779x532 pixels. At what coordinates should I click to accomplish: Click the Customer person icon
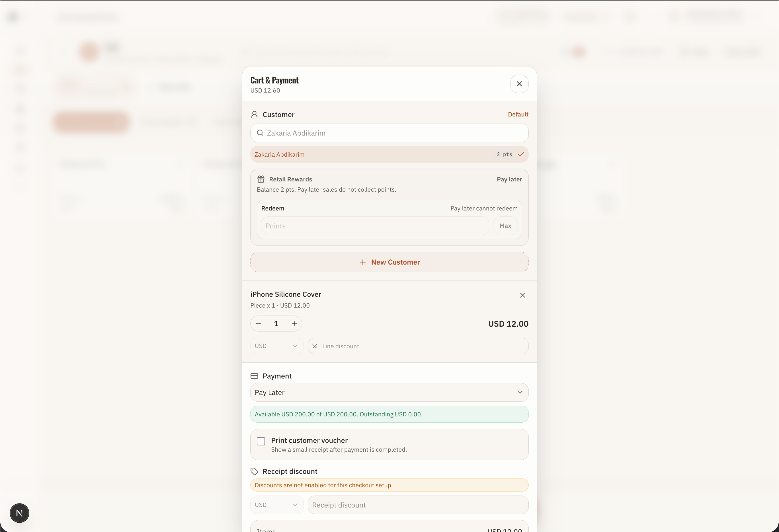[x=255, y=115]
